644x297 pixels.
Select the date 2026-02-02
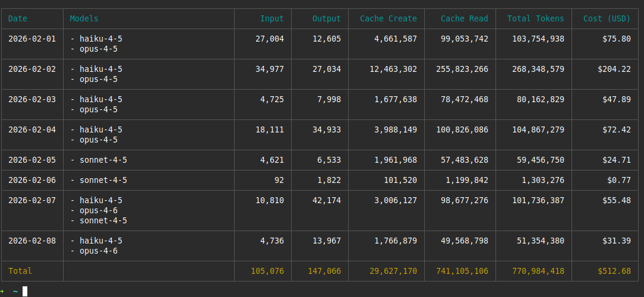point(32,69)
